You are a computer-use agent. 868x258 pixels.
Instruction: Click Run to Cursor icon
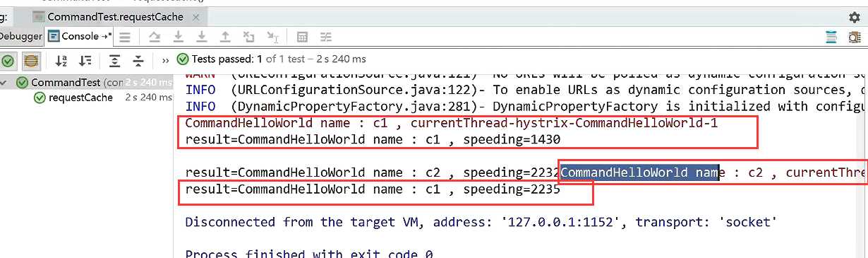tap(272, 37)
